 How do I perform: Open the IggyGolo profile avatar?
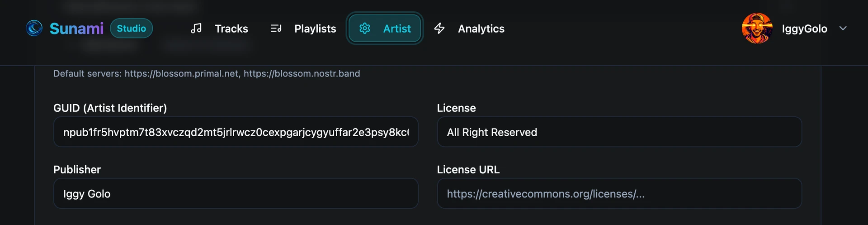[x=757, y=29]
